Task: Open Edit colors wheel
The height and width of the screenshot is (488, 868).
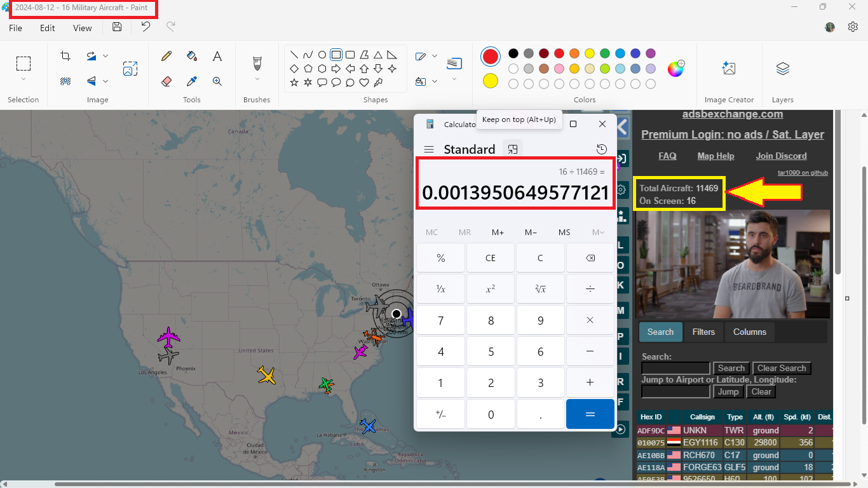Action: (675, 68)
